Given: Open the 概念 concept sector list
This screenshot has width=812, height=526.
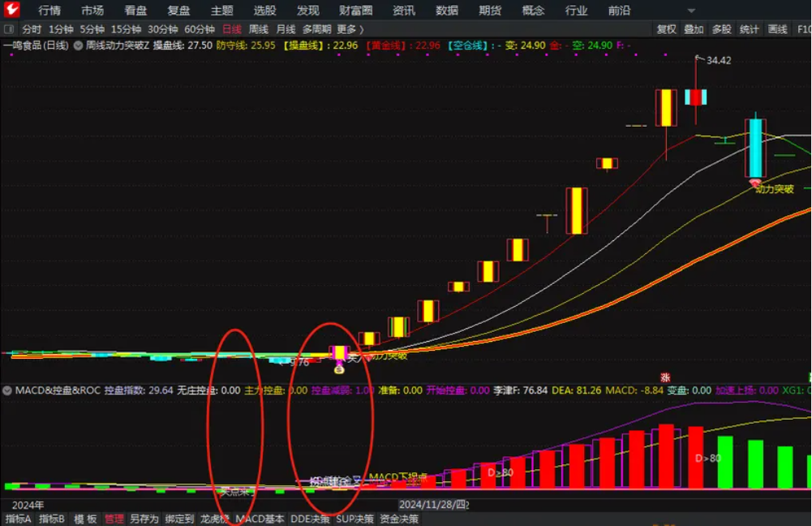Looking at the screenshot, I should click(534, 11).
